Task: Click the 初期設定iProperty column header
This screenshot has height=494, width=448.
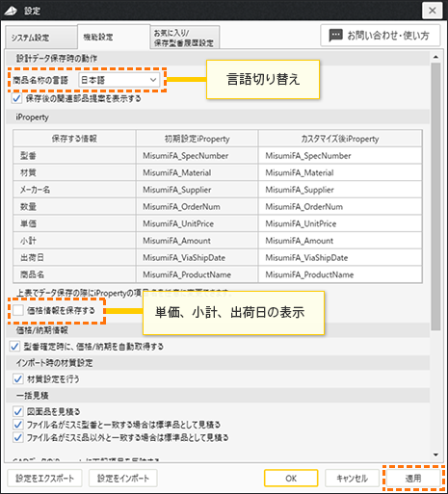Action: click(197, 139)
